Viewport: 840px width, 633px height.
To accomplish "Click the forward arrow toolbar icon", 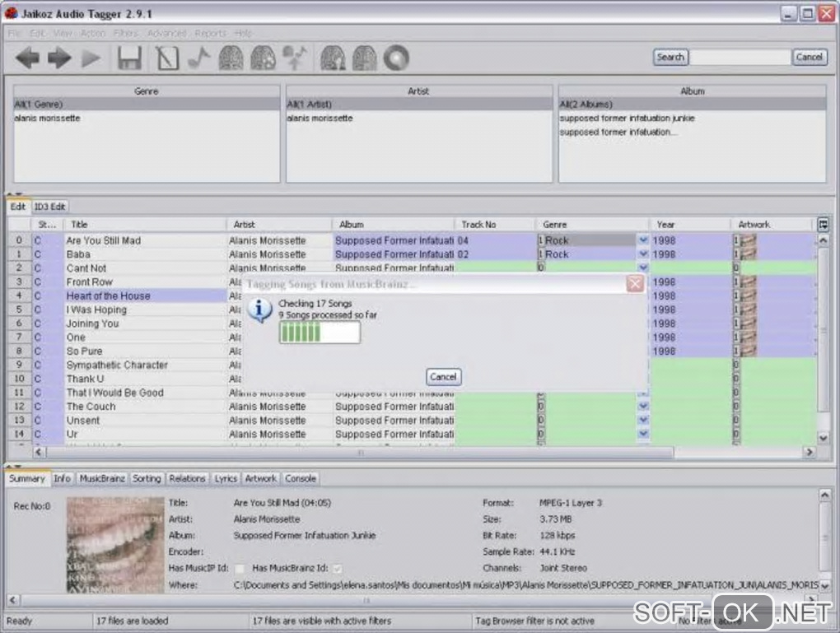I will click(59, 58).
